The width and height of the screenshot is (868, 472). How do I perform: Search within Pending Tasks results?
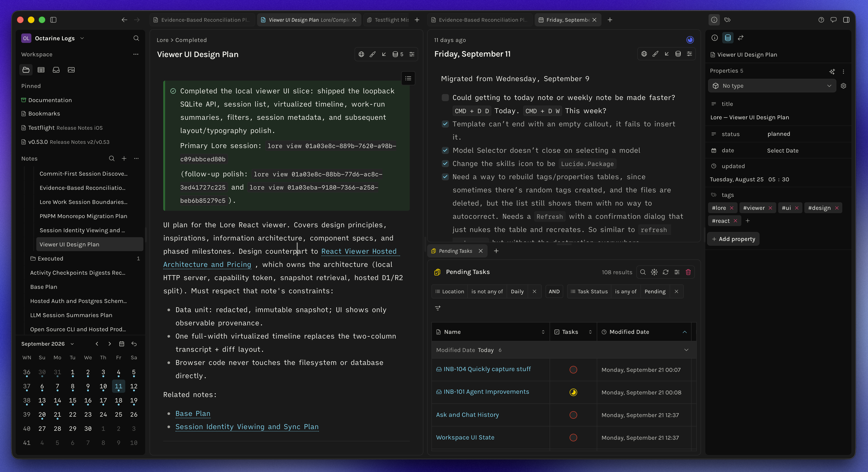click(643, 272)
